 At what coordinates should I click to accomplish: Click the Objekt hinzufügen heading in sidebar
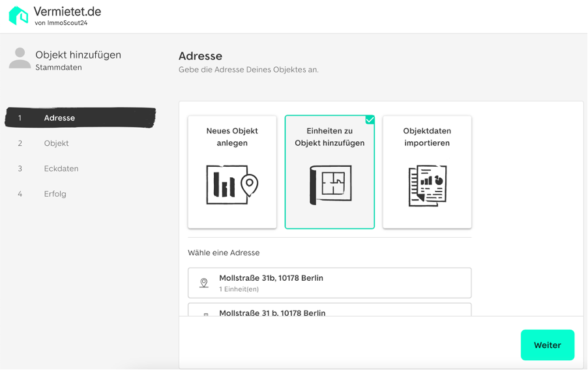[x=78, y=55]
